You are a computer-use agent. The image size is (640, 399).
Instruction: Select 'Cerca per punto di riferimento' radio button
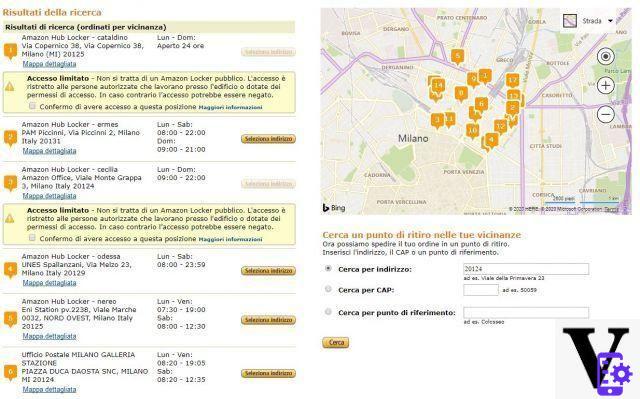click(328, 312)
